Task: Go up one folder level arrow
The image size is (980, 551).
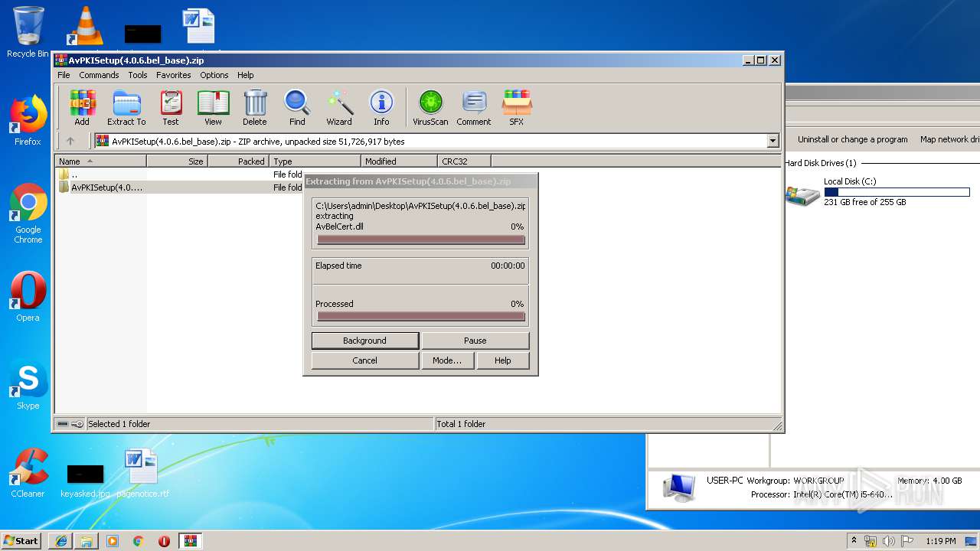Action: (x=70, y=141)
